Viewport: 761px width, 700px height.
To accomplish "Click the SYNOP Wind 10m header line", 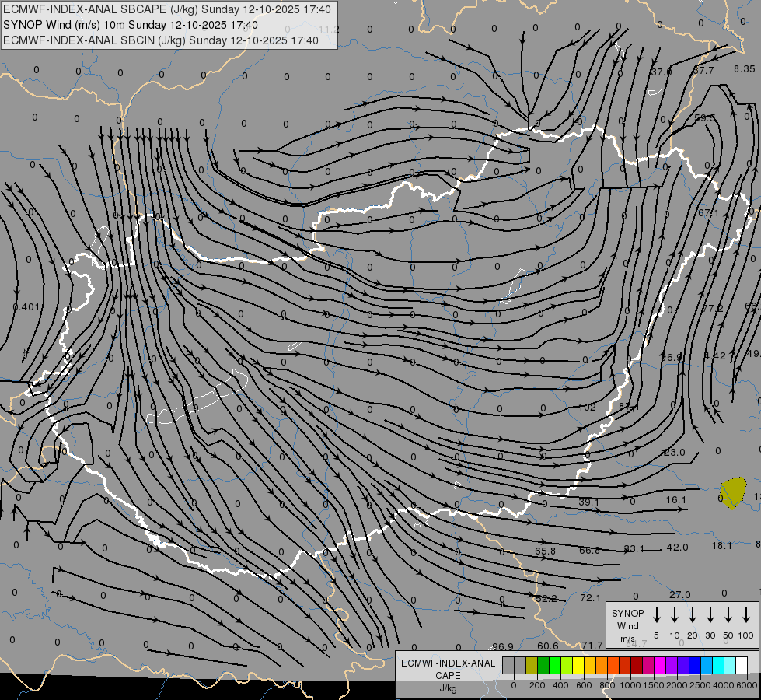I will (x=131, y=25).
